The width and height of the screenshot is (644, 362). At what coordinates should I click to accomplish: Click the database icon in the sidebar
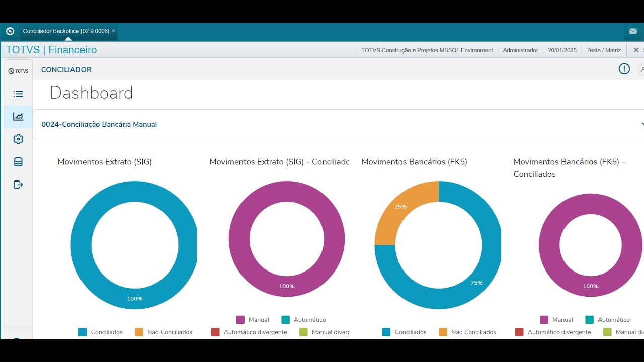18,162
